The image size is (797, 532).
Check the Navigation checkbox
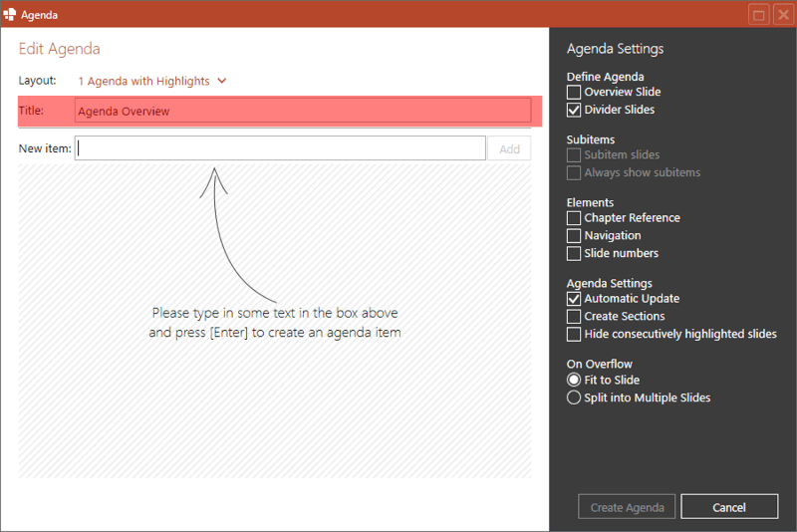pyautogui.click(x=574, y=235)
